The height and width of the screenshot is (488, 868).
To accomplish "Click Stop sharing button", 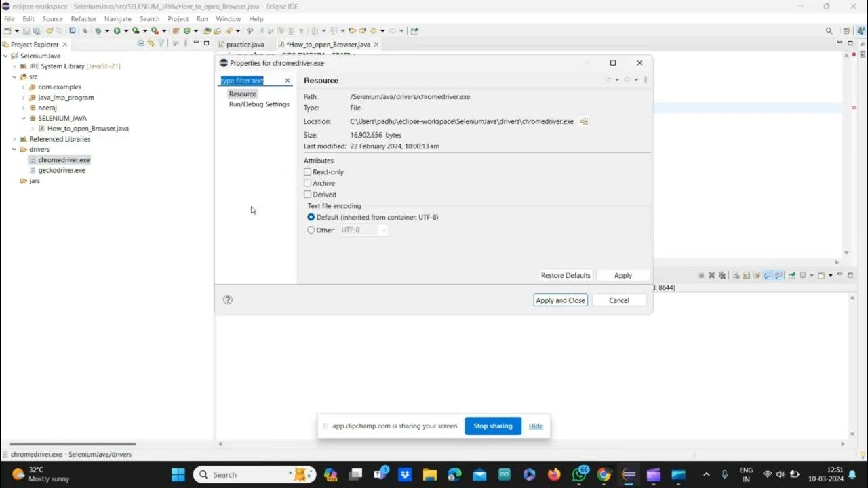I will 492,426.
